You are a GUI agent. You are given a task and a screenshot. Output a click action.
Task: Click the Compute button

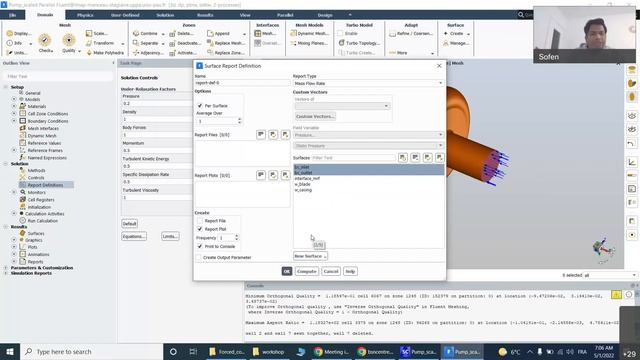click(307, 271)
